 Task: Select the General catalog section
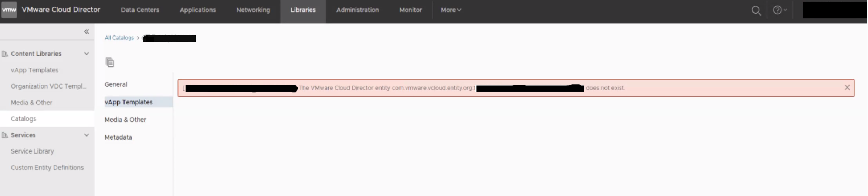[x=116, y=85]
